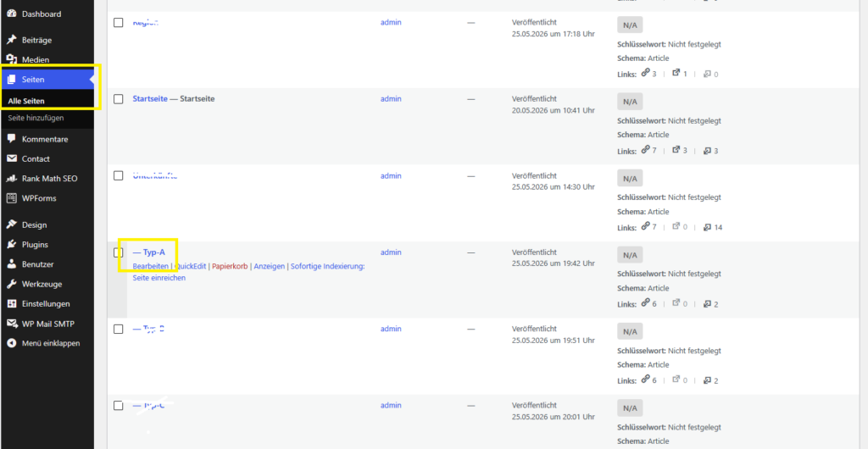Viewport: 868px width, 449px height.
Task: Click incoming links icon in Startseite row
Action: tap(707, 151)
